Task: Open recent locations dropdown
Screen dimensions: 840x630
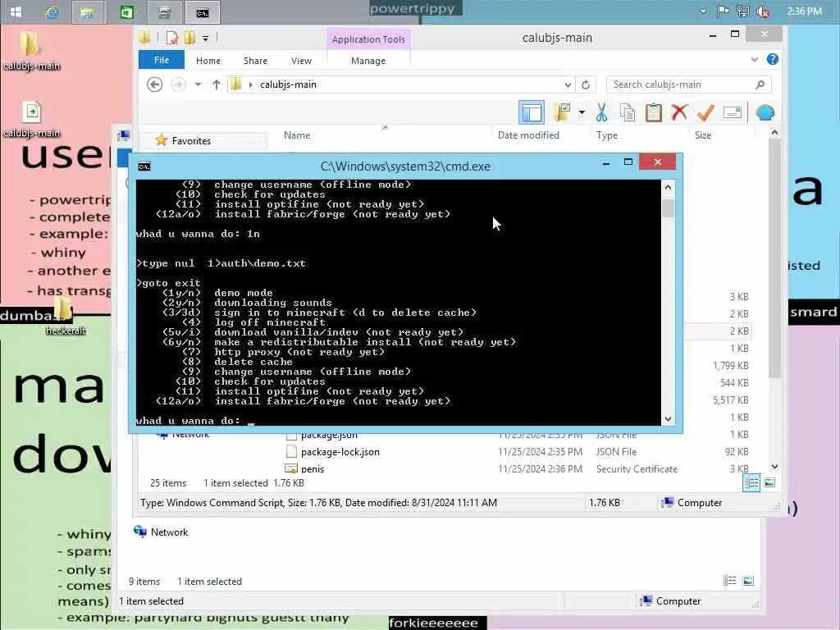Action: tap(198, 84)
